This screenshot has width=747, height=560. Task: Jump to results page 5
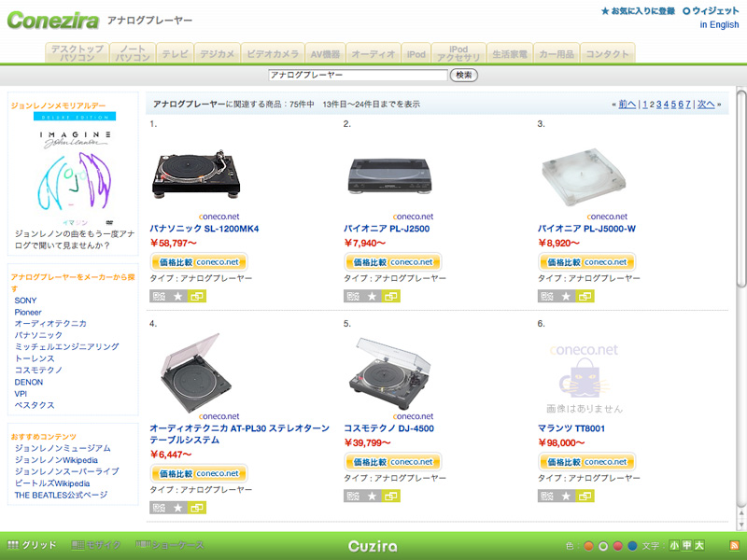point(673,105)
